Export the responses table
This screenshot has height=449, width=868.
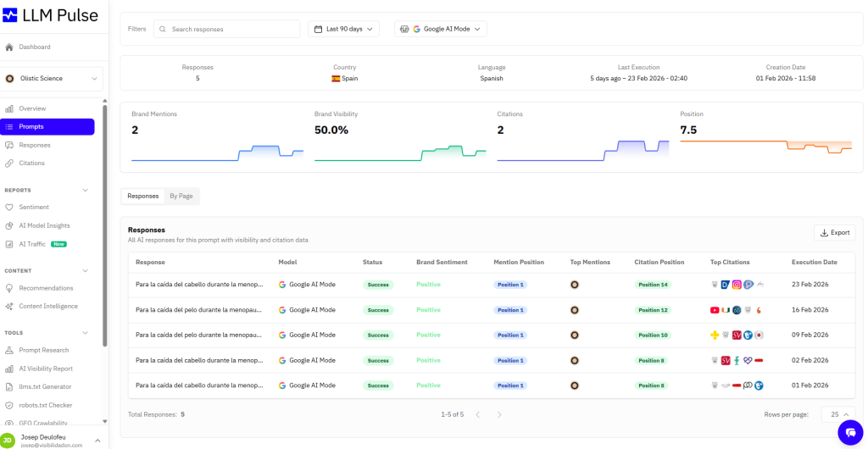coord(834,232)
